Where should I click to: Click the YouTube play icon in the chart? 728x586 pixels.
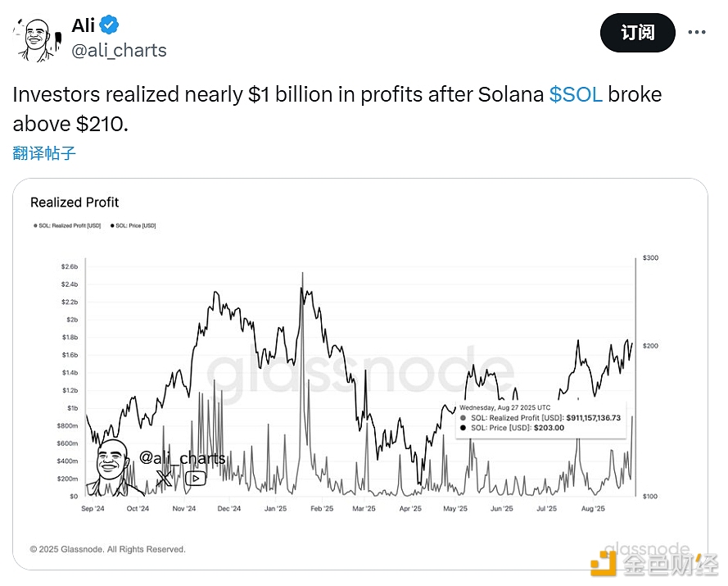pos(195,478)
